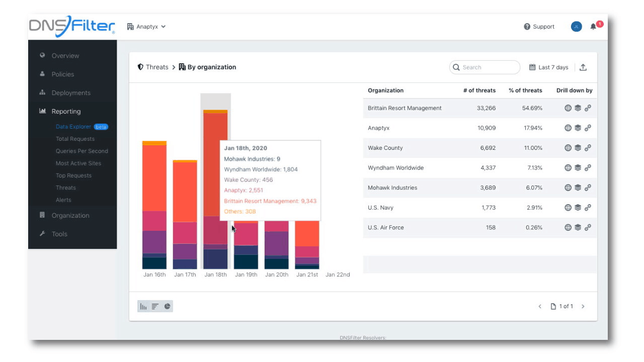644x362 pixels.
Task: Select globe icon in Wyndham Worldwide row
Action: (568, 167)
